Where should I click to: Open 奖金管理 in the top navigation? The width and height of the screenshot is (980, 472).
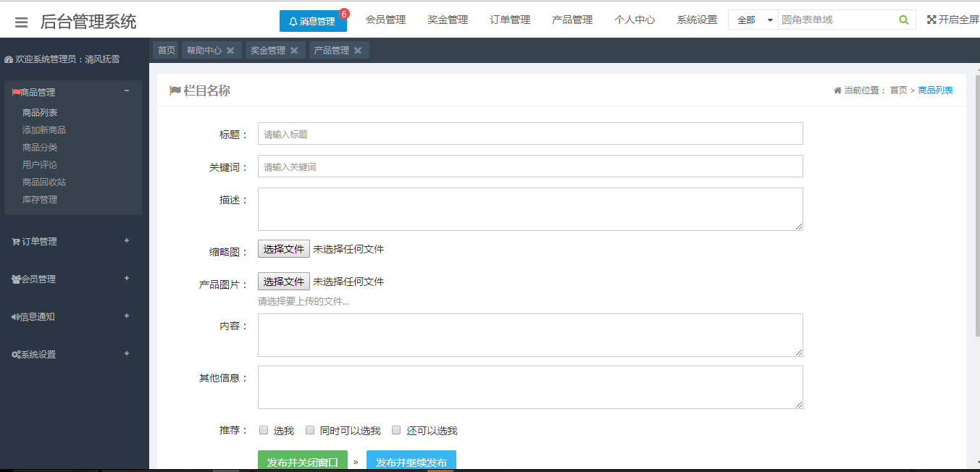(x=448, y=20)
